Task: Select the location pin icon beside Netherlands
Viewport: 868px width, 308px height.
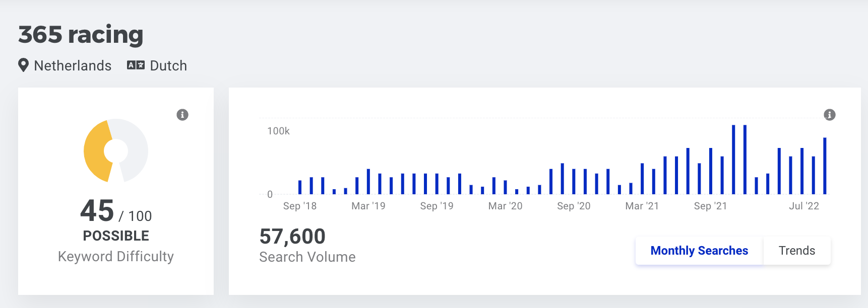Action: (x=23, y=65)
